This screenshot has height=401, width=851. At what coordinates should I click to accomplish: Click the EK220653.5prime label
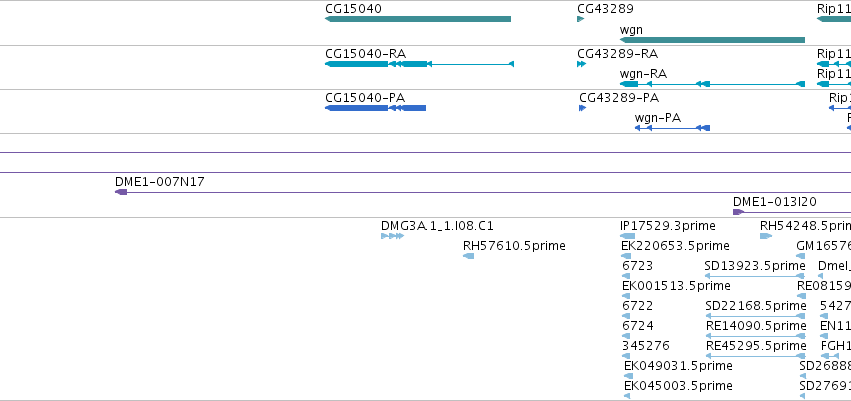point(675,246)
